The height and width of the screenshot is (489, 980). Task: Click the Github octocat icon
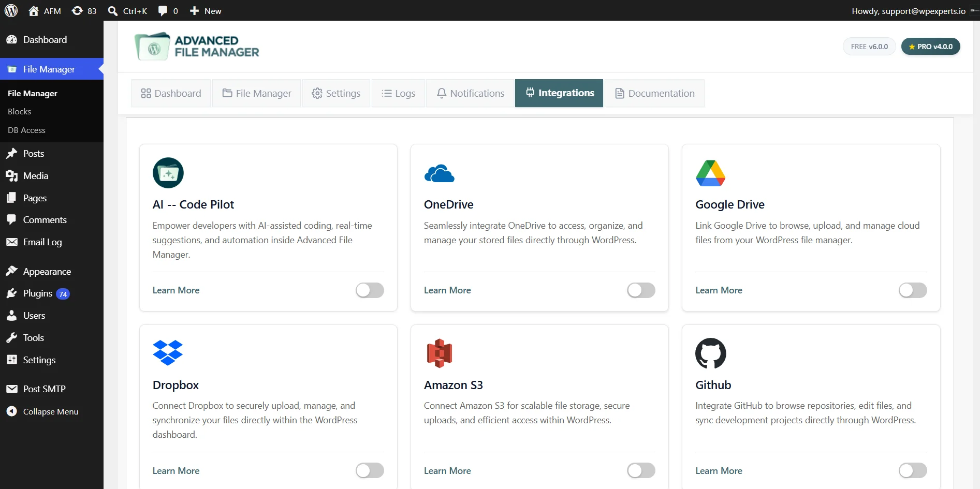point(711,353)
